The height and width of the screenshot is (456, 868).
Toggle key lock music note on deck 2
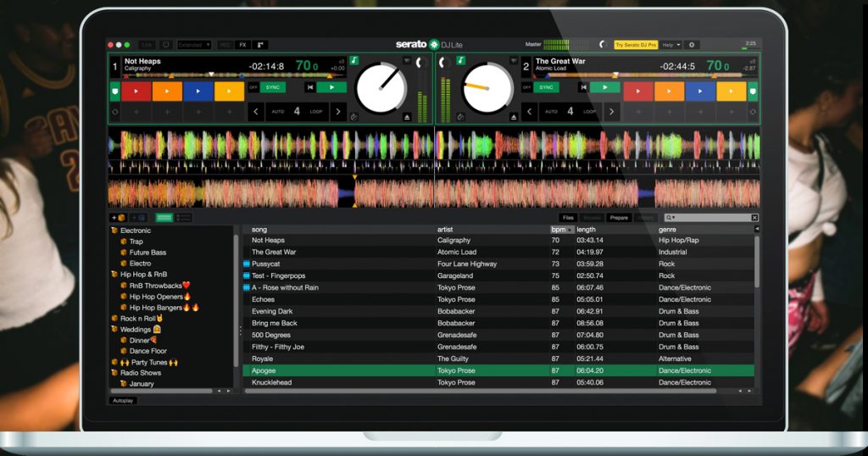[460, 60]
